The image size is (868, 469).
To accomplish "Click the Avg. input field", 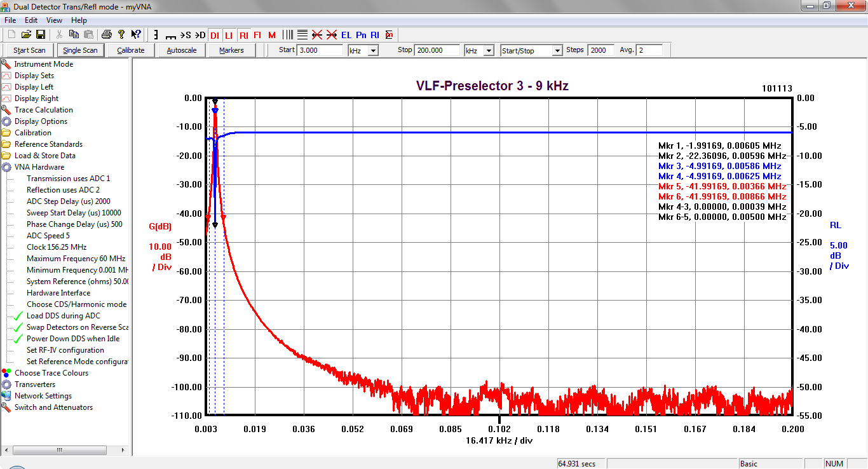I will (649, 50).
